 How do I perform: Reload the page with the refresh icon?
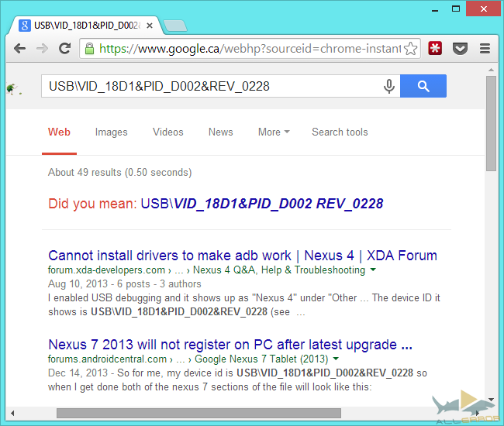[x=65, y=48]
